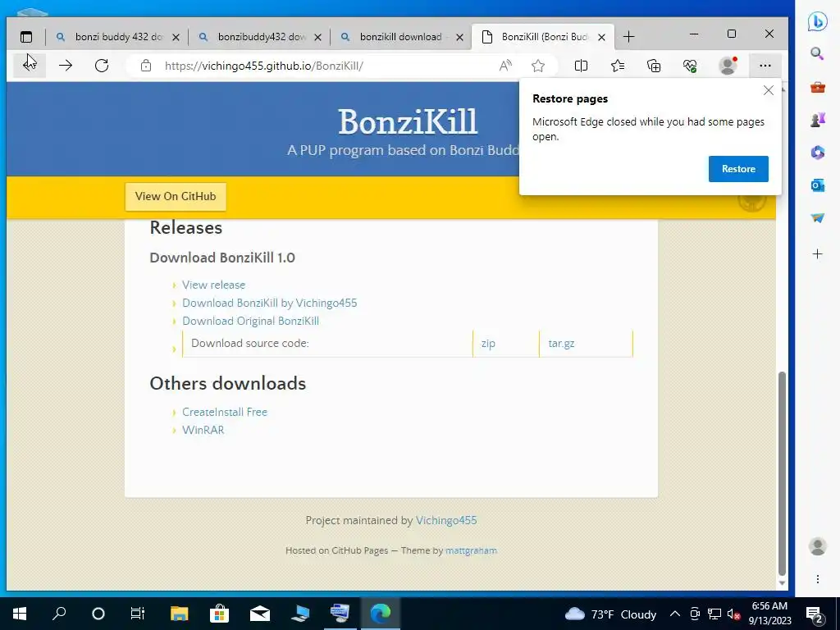Screen dimensions: 840x630
Task: Open Bing chat sidebar icon
Action: click(818, 21)
